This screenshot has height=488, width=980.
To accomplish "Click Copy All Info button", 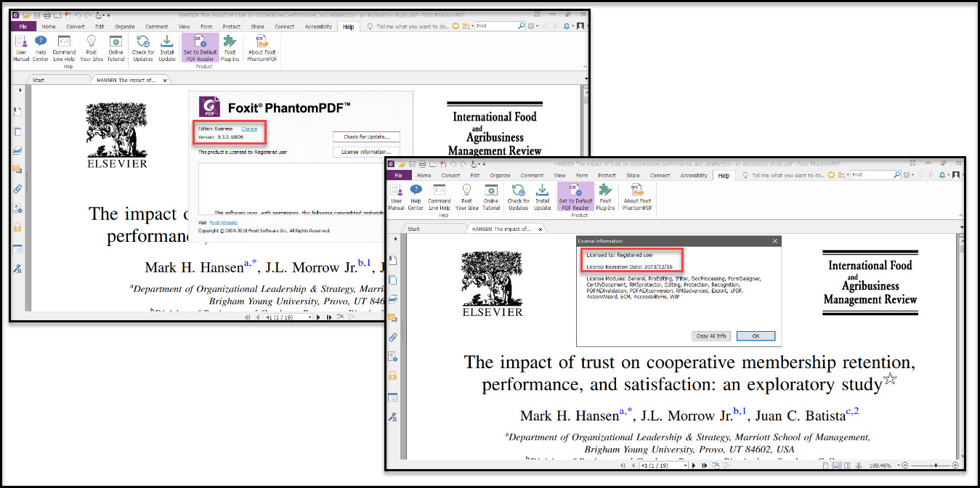I will [x=711, y=336].
